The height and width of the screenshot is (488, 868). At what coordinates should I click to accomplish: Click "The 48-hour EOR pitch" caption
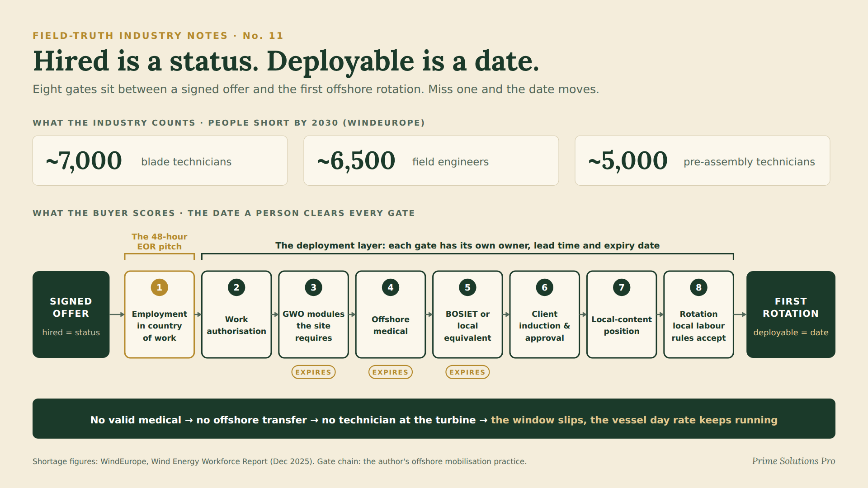coord(159,241)
